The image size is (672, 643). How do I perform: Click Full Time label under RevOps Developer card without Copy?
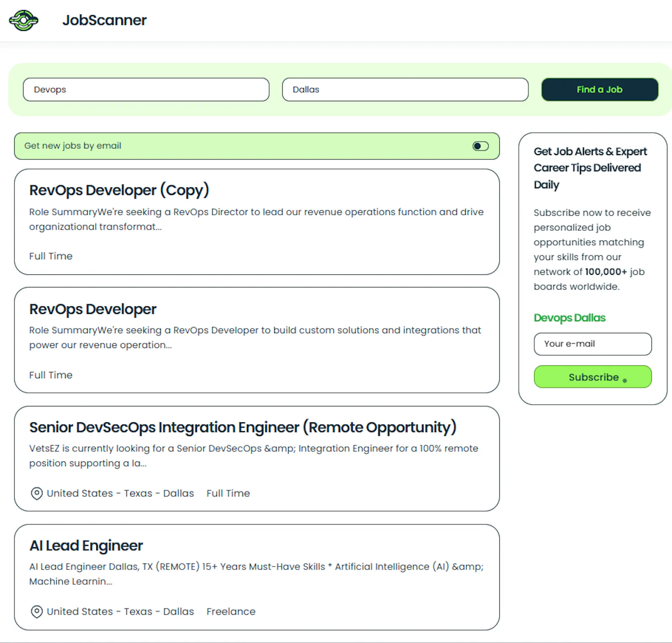tap(51, 375)
